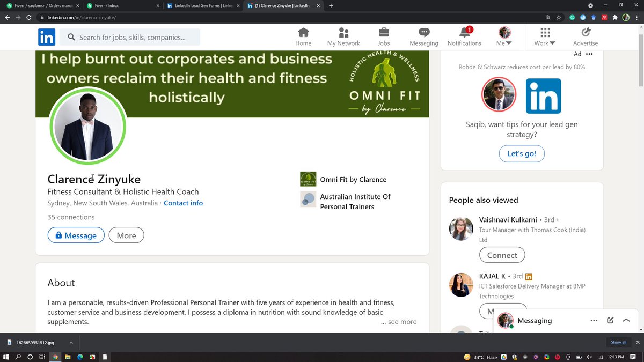The height and width of the screenshot is (362, 644).
Task: Open Messaging bar three-dot options
Action: (x=594, y=320)
